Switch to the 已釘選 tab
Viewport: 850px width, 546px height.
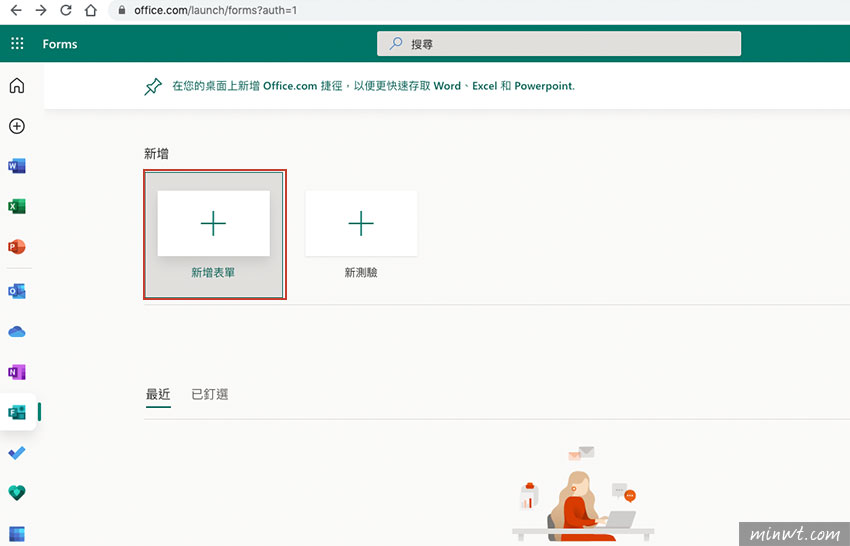[x=210, y=394]
